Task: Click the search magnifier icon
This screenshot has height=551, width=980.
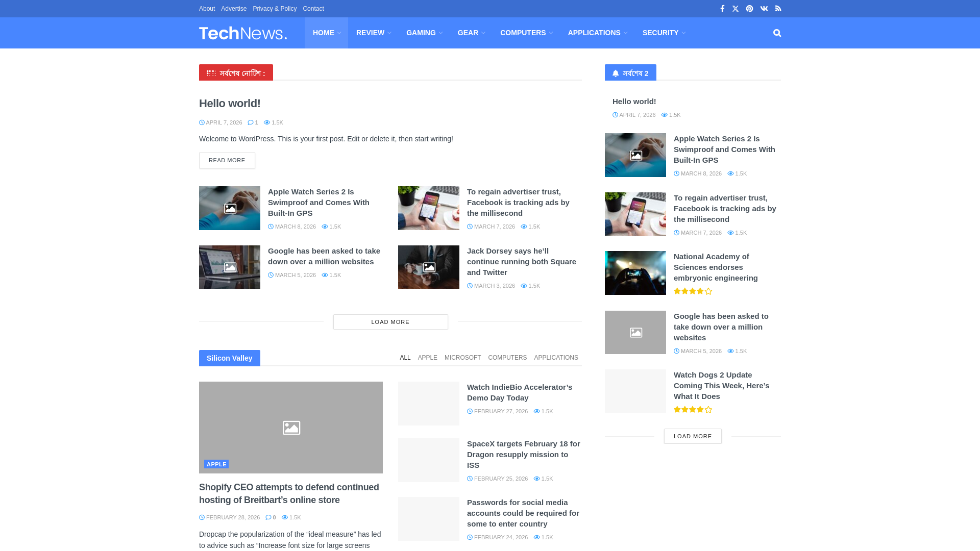Action: pos(777,33)
